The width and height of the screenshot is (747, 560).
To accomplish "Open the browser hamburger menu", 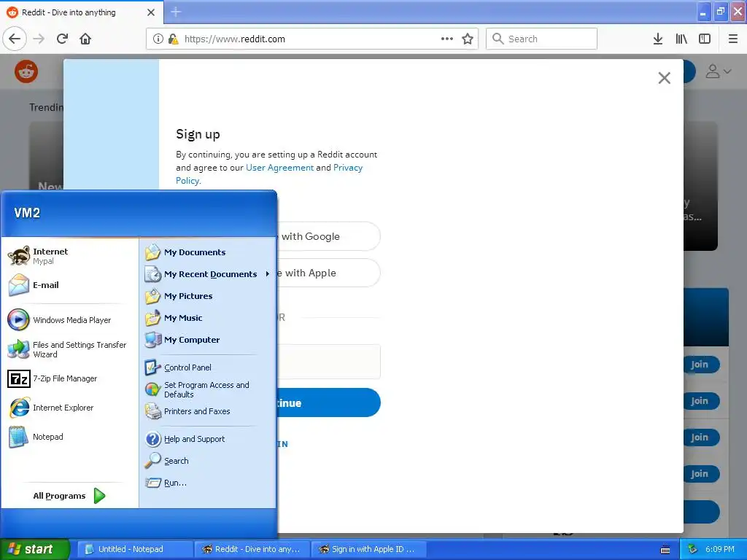I will coord(733,39).
